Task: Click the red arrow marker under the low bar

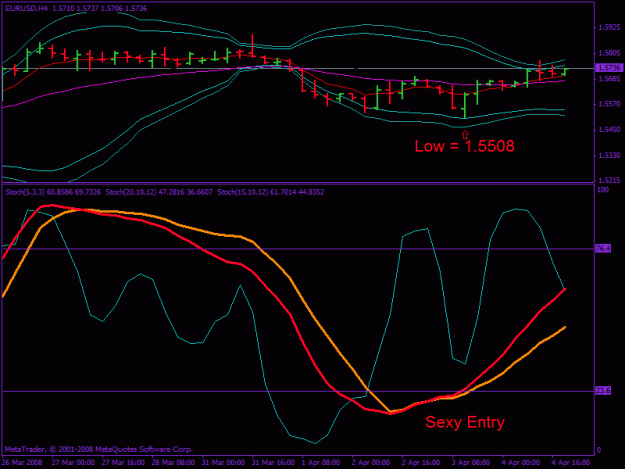Action: pos(465,134)
